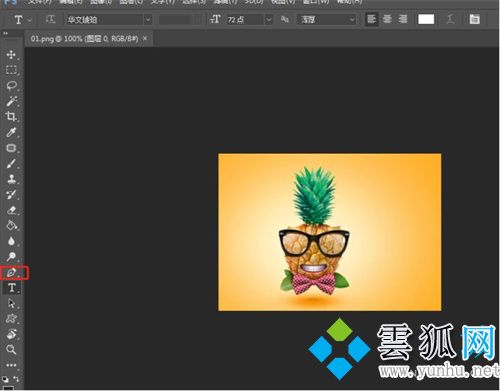
Task: Select the Custom Shape tool
Action: coord(11,319)
